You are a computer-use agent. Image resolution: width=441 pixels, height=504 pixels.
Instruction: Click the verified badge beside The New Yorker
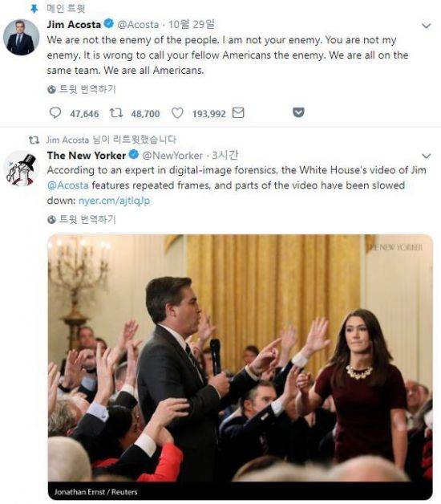pyautogui.click(x=134, y=155)
